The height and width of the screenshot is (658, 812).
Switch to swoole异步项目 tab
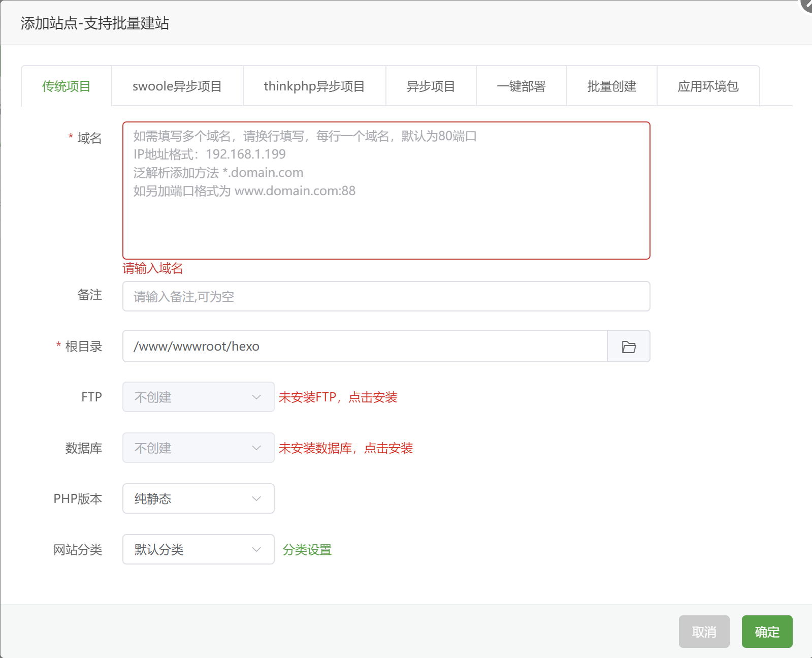(x=177, y=86)
